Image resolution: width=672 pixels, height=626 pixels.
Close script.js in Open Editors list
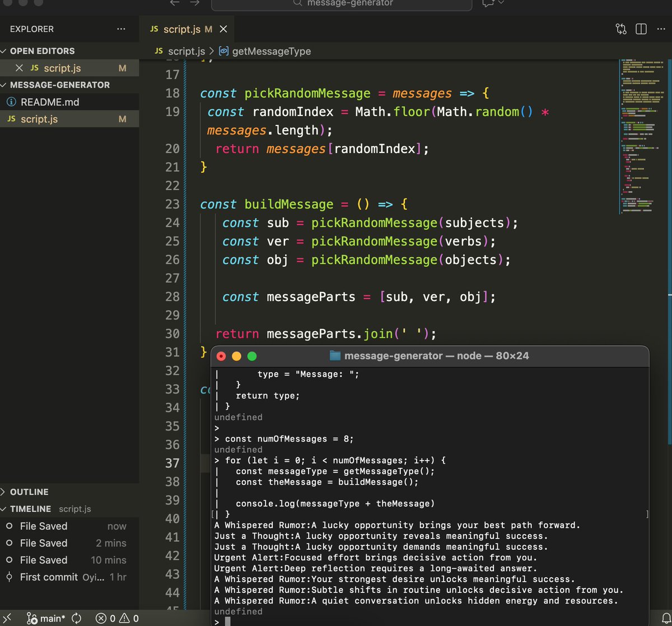click(x=19, y=68)
